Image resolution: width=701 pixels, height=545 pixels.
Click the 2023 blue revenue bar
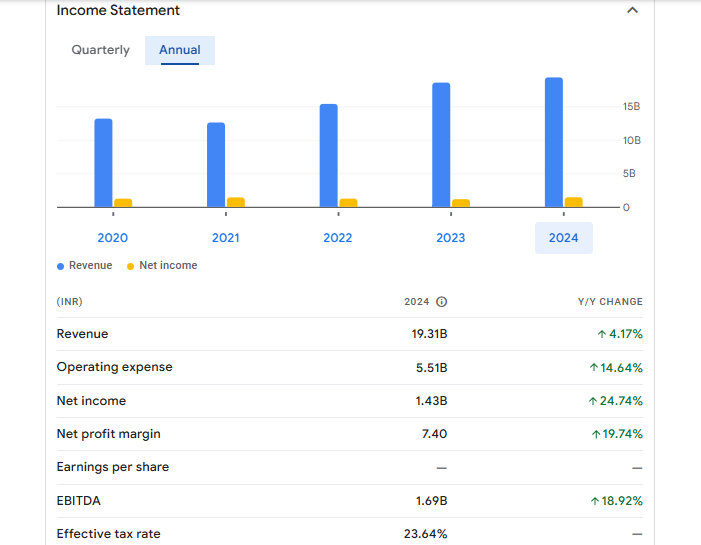(x=441, y=145)
